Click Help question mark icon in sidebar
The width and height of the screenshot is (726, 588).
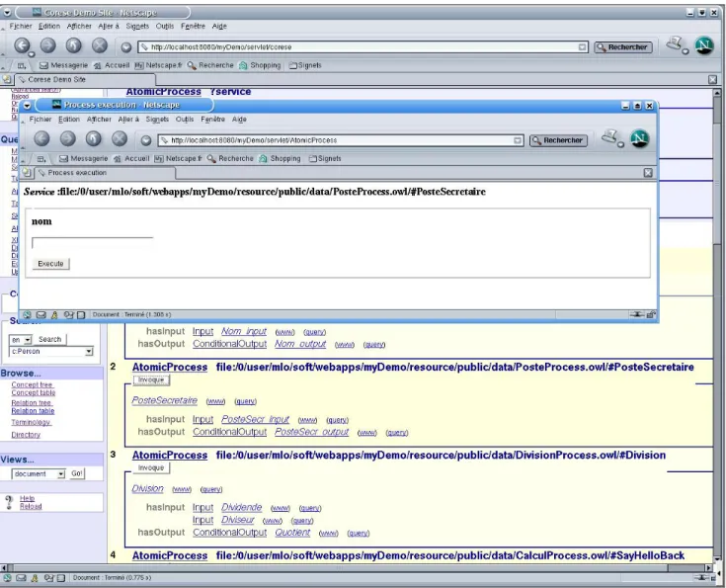point(9,502)
